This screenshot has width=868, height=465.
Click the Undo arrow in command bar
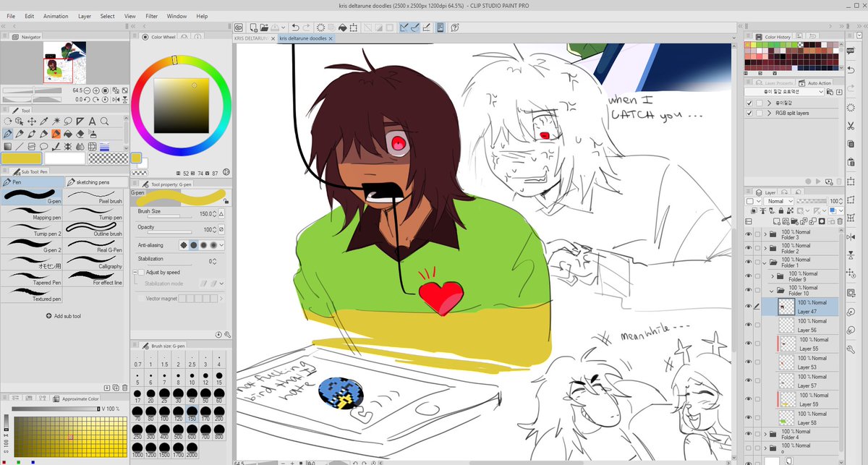tap(295, 27)
